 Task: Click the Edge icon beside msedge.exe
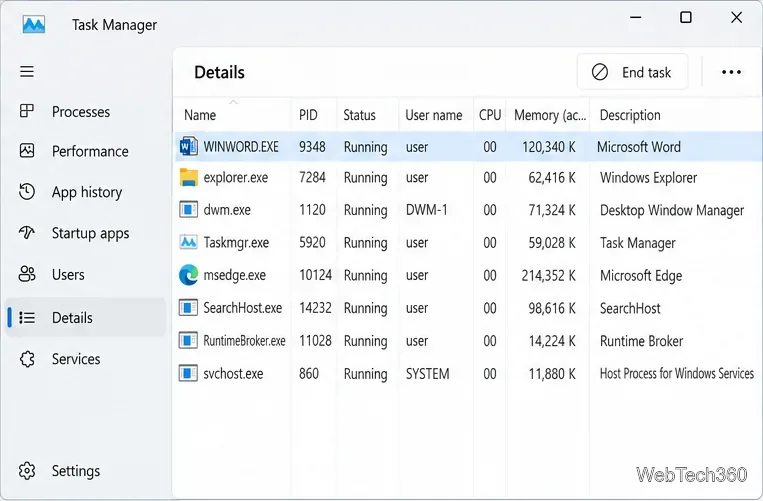coord(188,275)
